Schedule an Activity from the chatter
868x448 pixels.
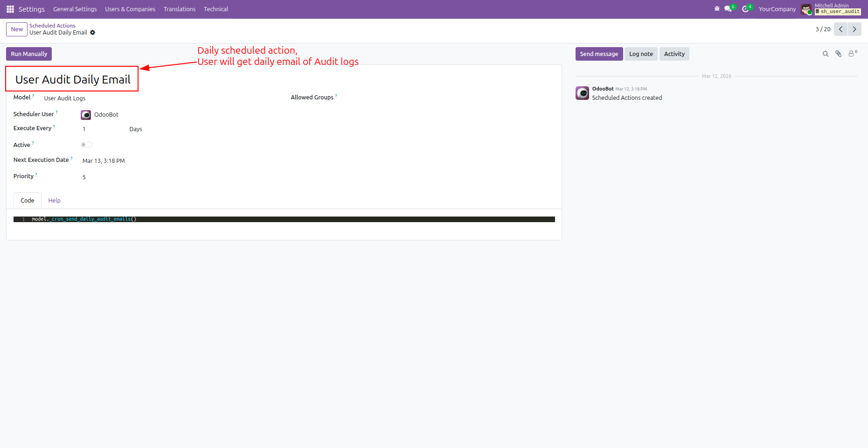674,54
